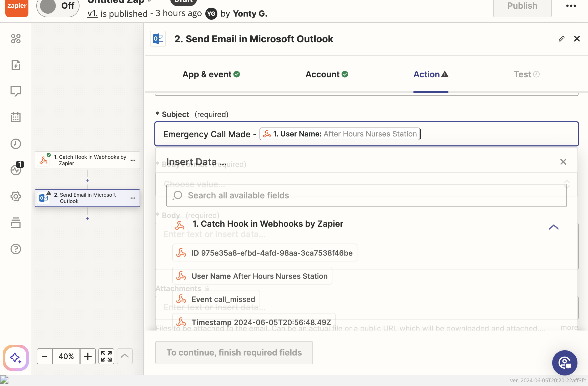Screen dimensions: 588x386
Task: Zoom out the canvas with minus button
Action: coord(45,356)
